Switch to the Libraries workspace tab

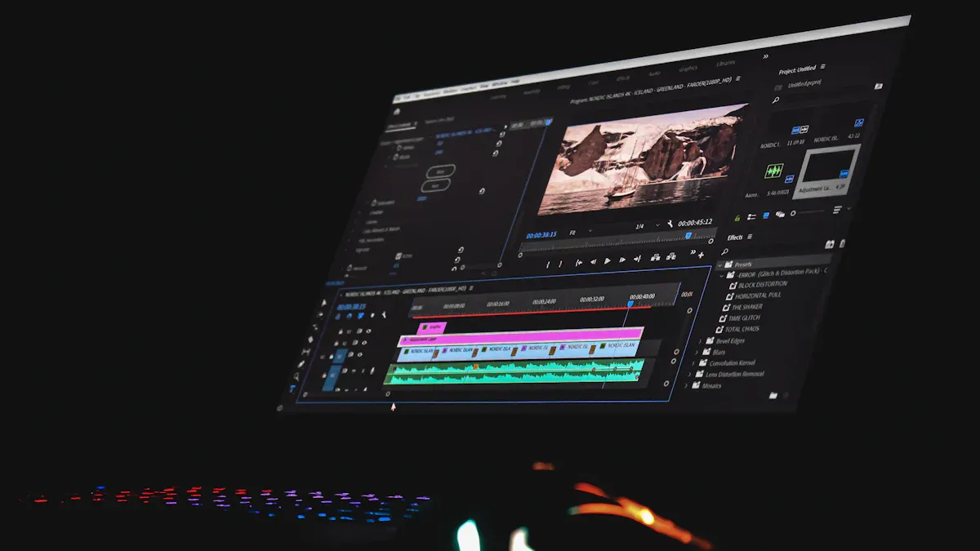point(725,64)
